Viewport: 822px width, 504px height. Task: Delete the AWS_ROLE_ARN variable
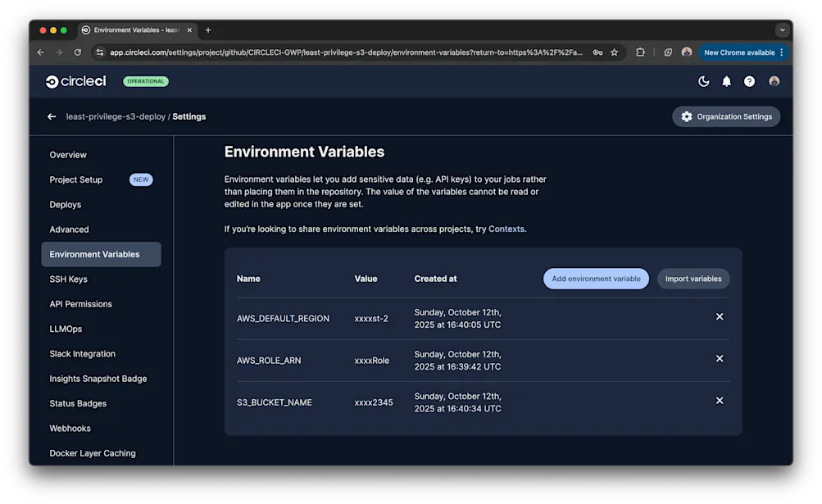point(719,358)
